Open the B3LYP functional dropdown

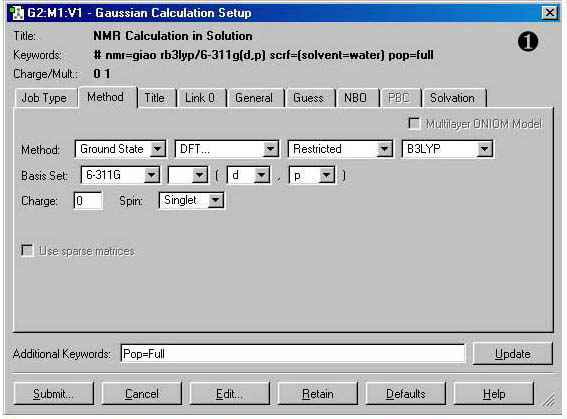(447, 149)
